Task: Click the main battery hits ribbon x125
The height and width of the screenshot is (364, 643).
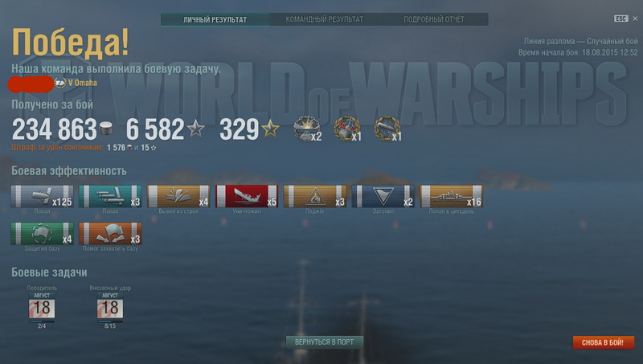Action: click(x=43, y=196)
